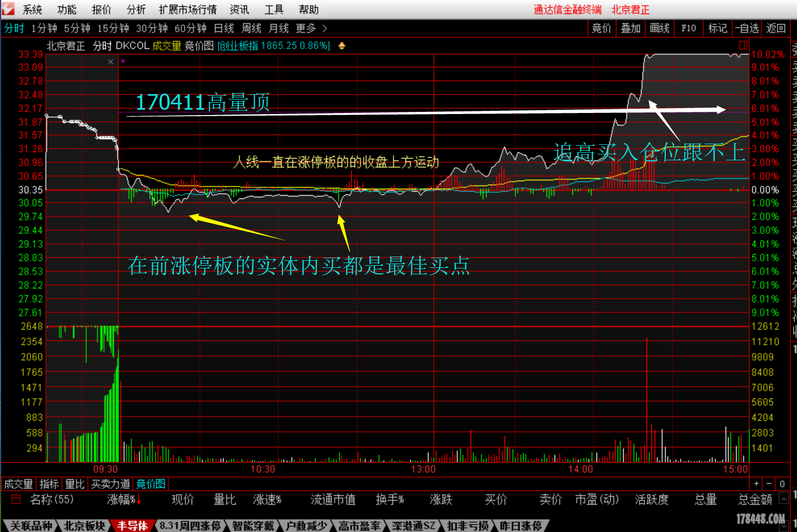Click the small red square icon above percent axis
The width and height of the screenshot is (797, 532).
tap(743, 46)
